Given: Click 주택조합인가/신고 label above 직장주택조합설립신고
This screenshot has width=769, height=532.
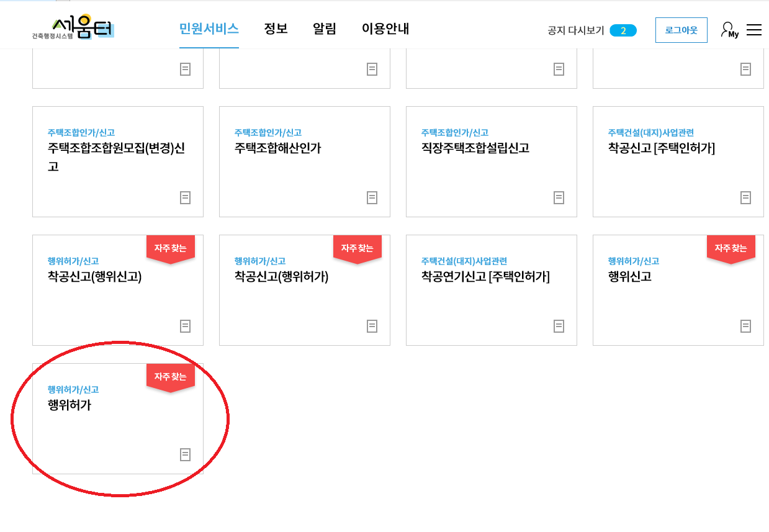Looking at the screenshot, I should tap(454, 133).
